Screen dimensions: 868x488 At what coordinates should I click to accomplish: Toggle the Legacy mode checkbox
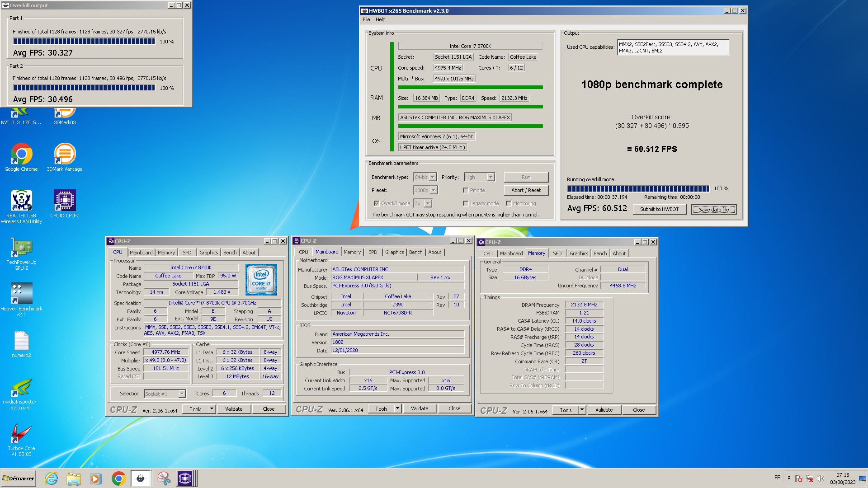[466, 203]
